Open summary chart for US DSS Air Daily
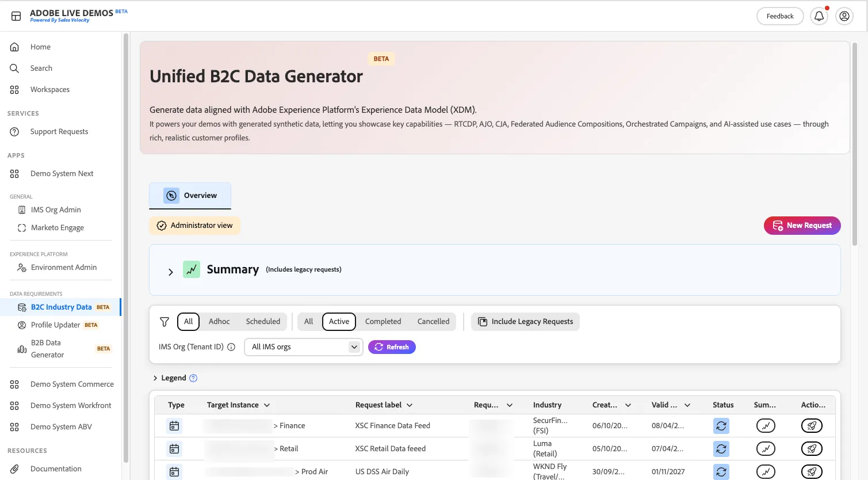Image resolution: width=868 pixels, height=480 pixels. [766, 472]
